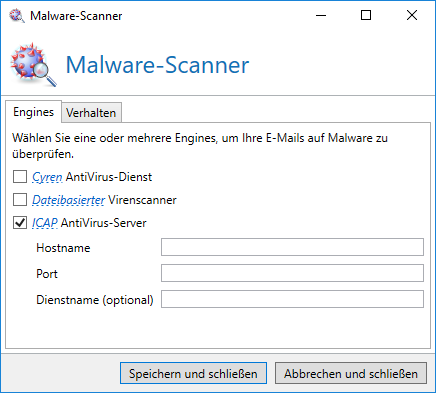Follow the Dateibasierter link

click(68, 200)
